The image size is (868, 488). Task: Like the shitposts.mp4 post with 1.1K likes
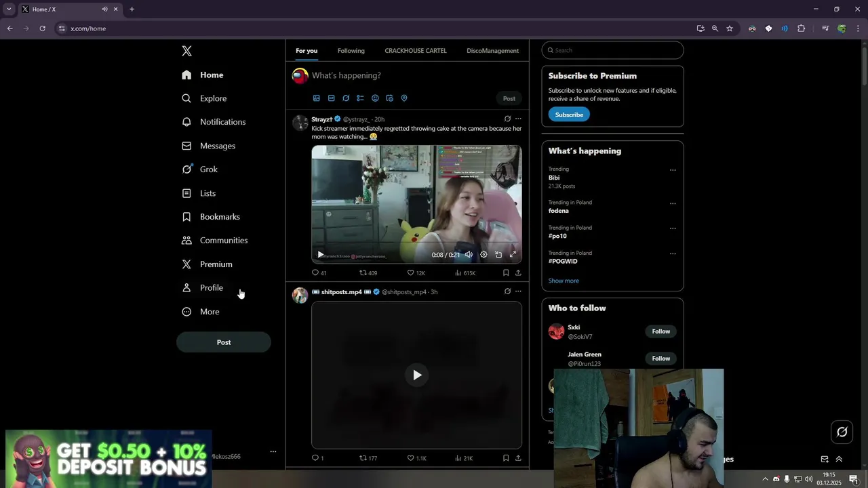tap(416, 458)
